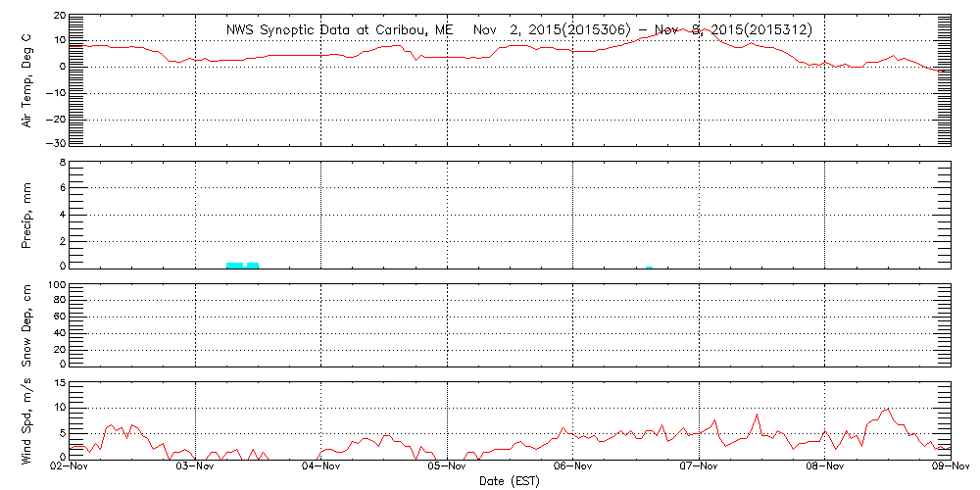Select the 08-Nov date tick label
The height and width of the screenshot is (490, 980).
click(824, 468)
